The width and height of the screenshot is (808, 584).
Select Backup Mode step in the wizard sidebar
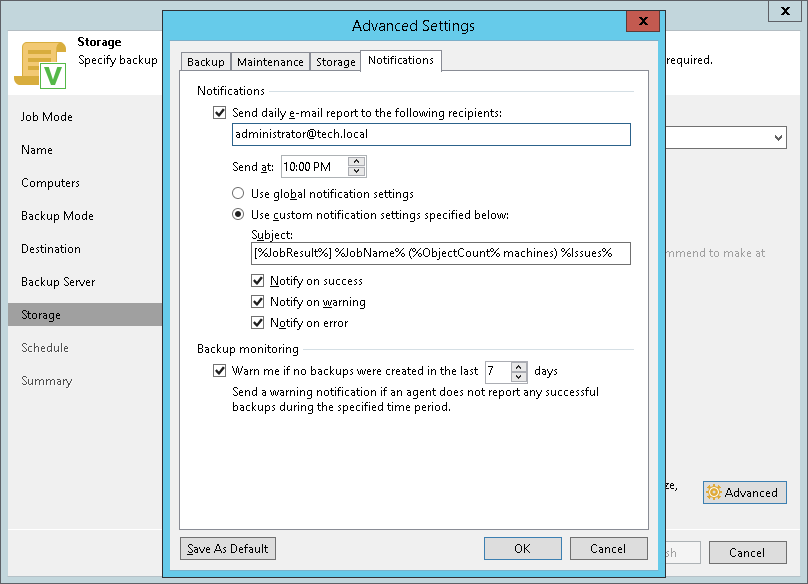point(57,216)
